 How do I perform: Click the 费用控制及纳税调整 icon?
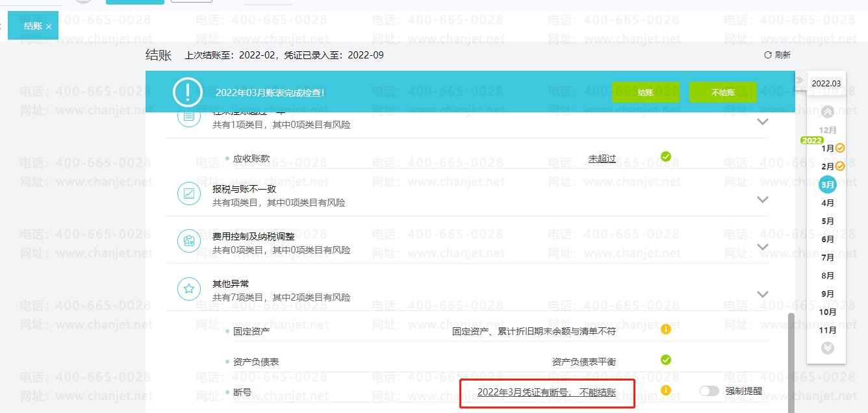189,241
